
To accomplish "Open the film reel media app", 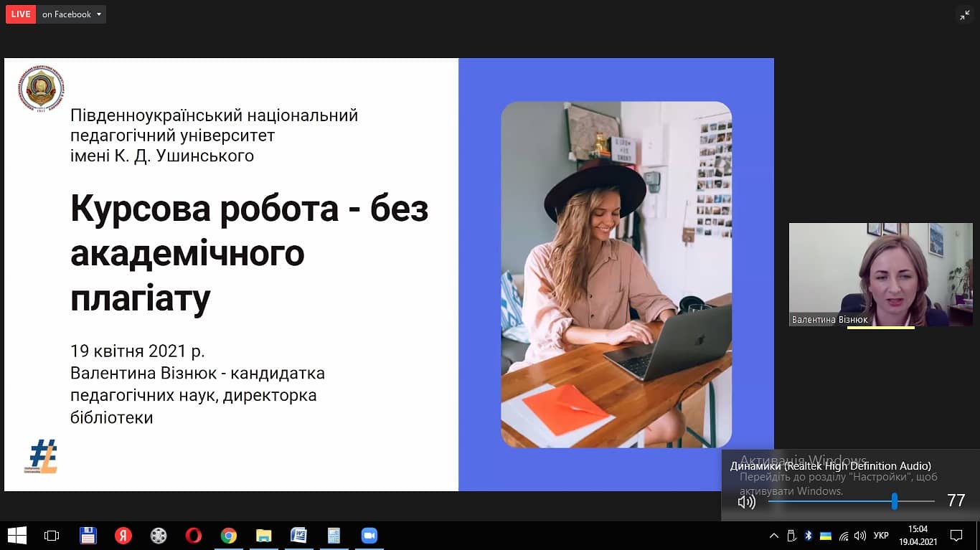I will pos(159,536).
